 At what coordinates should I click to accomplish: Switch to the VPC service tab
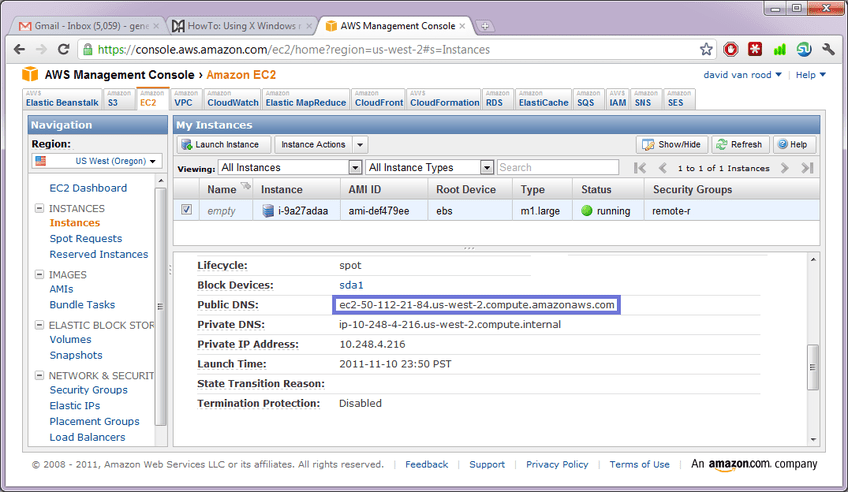(186, 99)
